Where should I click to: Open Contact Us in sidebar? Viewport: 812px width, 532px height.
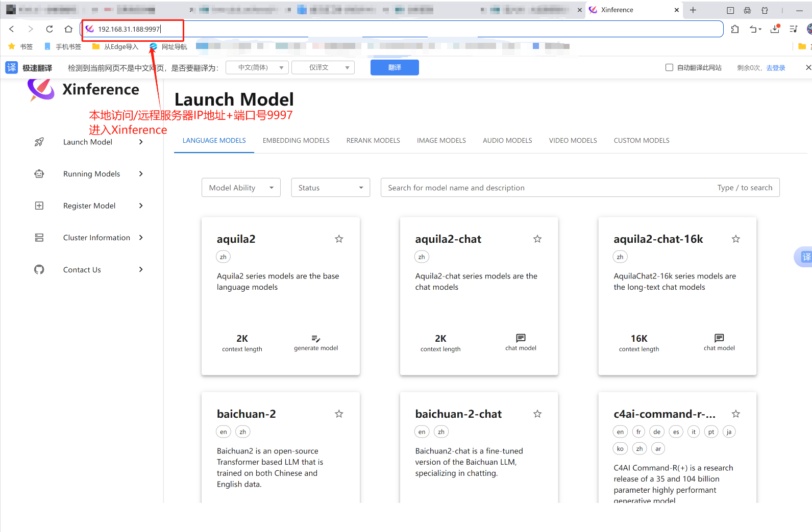(82, 269)
